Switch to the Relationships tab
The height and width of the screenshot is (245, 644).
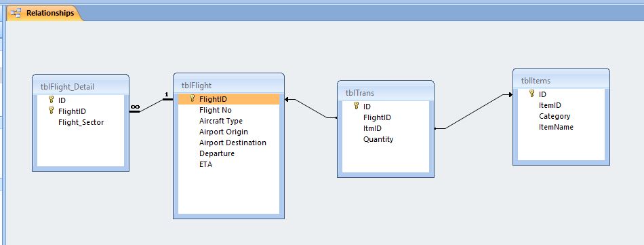44,13
